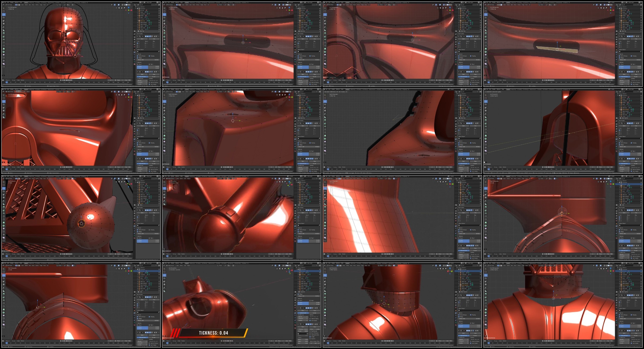Click Zoom viewport icon in Tickness 0.04 frame
The image size is (644, 349).
(x=285, y=268)
